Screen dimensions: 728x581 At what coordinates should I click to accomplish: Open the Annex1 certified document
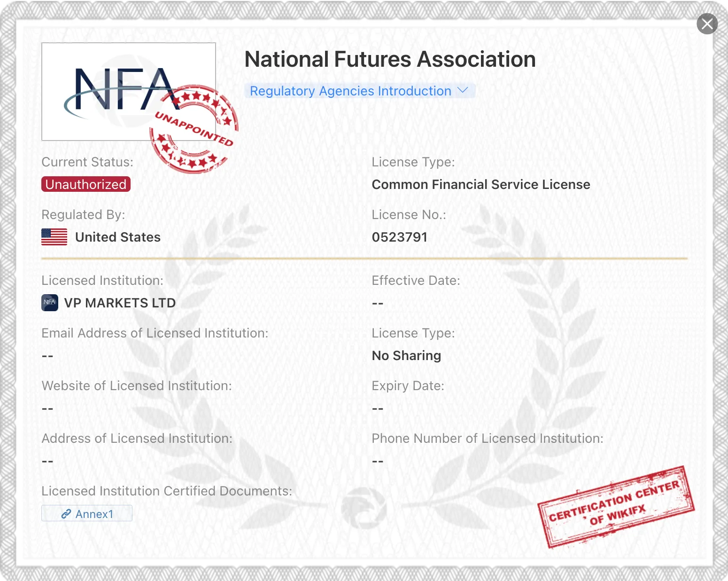[x=87, y=514]
